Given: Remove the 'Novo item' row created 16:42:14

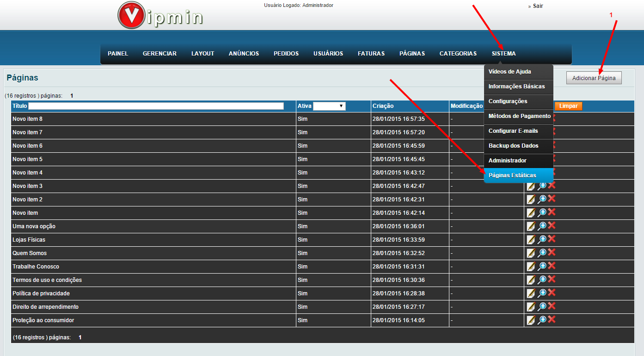Looking at the screenshot, I should click(552, 212).
